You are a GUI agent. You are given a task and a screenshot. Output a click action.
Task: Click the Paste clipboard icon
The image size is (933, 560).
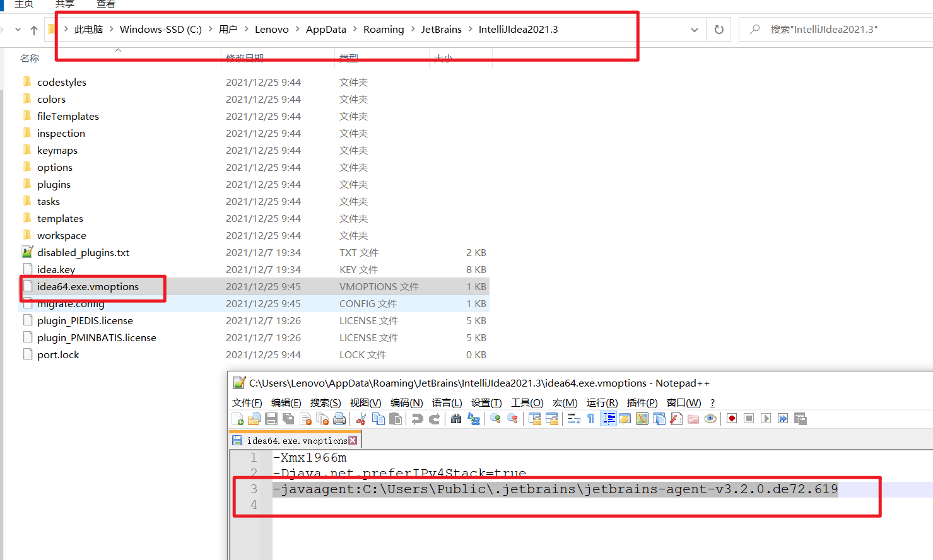[x=396, y=419]
